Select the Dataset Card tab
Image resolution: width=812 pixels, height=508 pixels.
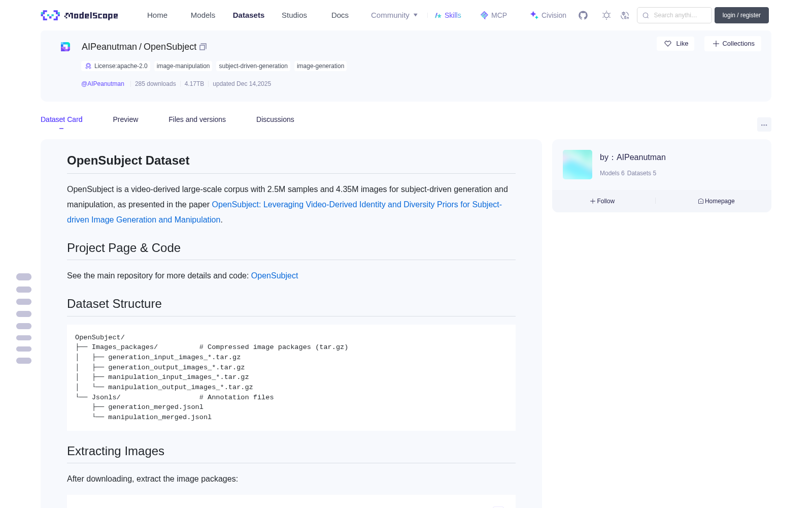click(x=61, y=119)
